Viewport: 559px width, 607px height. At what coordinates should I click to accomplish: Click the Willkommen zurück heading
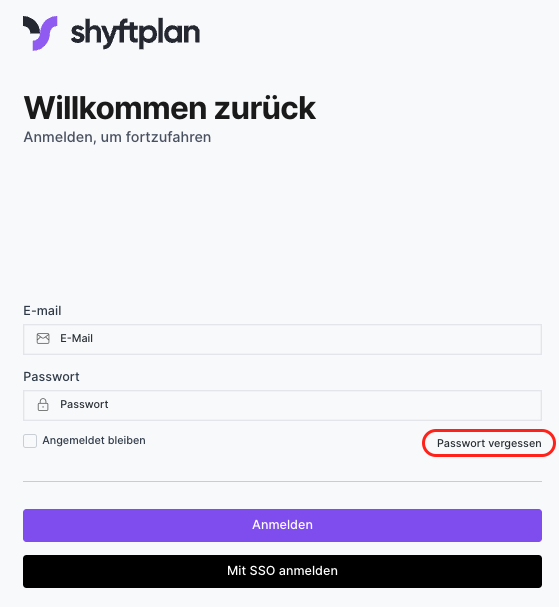170,108
